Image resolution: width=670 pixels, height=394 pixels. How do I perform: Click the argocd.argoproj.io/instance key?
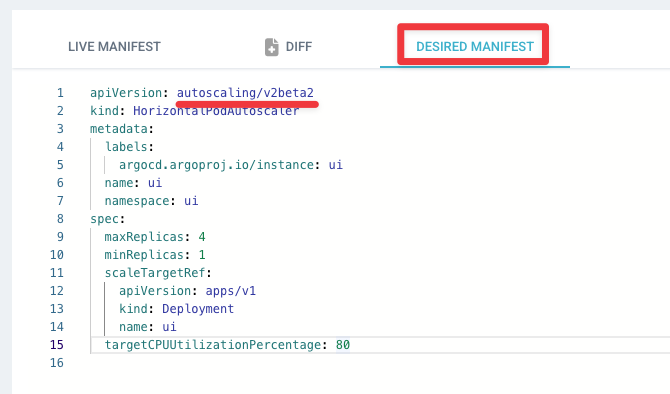coord(216,165)
